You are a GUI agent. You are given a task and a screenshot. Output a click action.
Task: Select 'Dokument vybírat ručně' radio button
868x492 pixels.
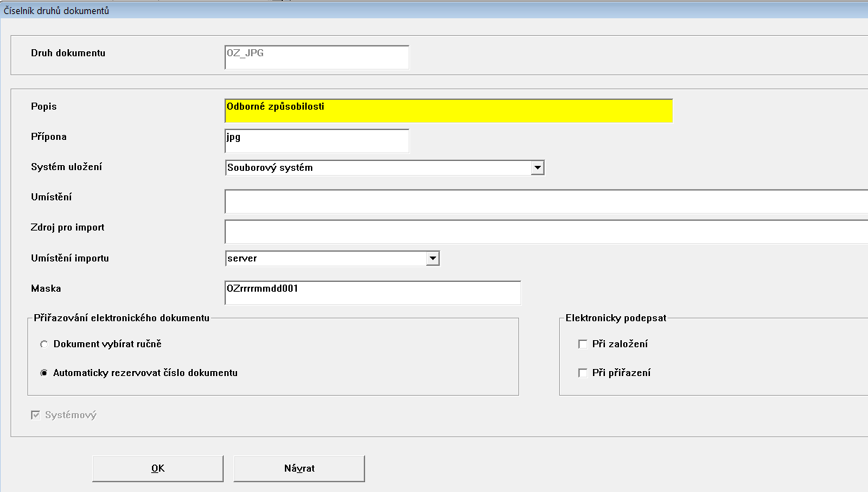pyautogui.click(x=44, y=344)
